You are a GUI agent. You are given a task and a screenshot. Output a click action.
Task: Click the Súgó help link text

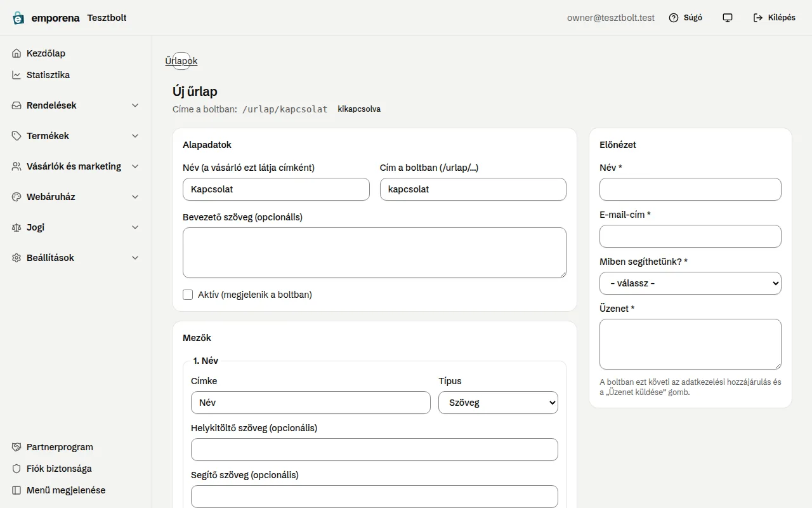[693, 18]
